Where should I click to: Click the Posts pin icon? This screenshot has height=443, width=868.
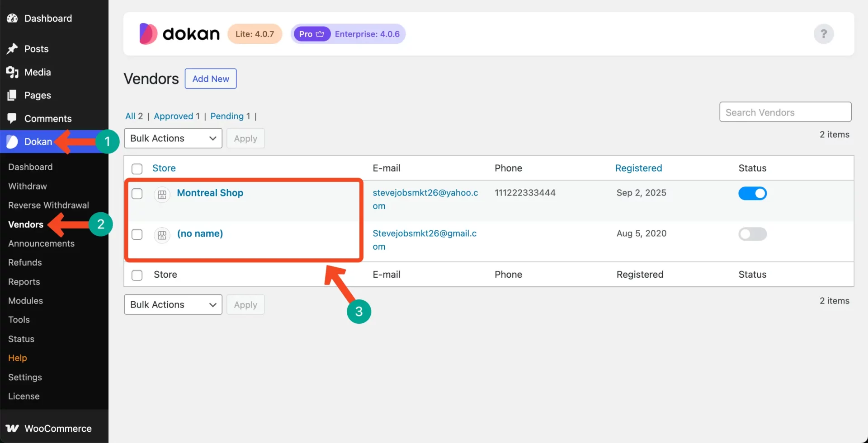pos(12,49)
